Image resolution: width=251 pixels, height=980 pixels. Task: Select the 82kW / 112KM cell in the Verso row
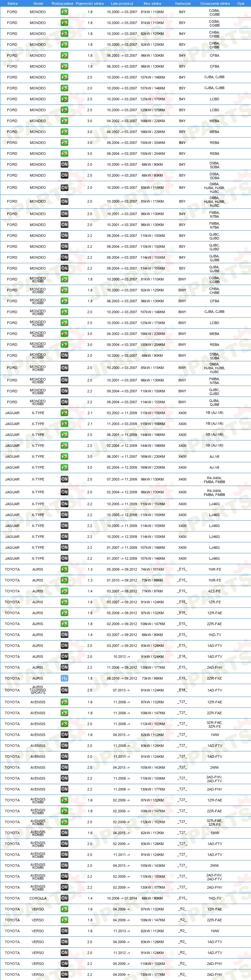(x=152, y=931)
